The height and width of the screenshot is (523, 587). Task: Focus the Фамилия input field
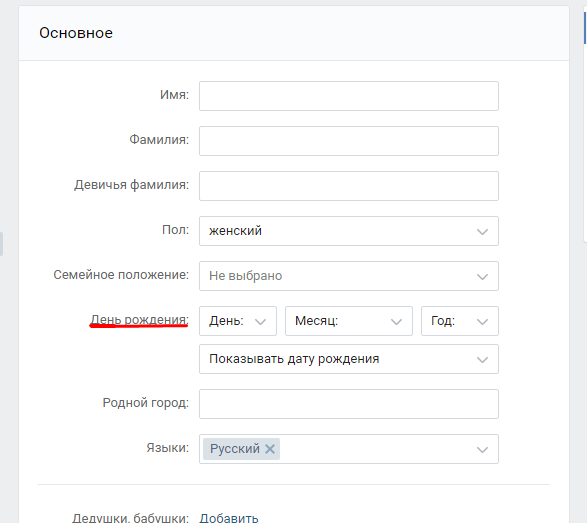[349, 141]
